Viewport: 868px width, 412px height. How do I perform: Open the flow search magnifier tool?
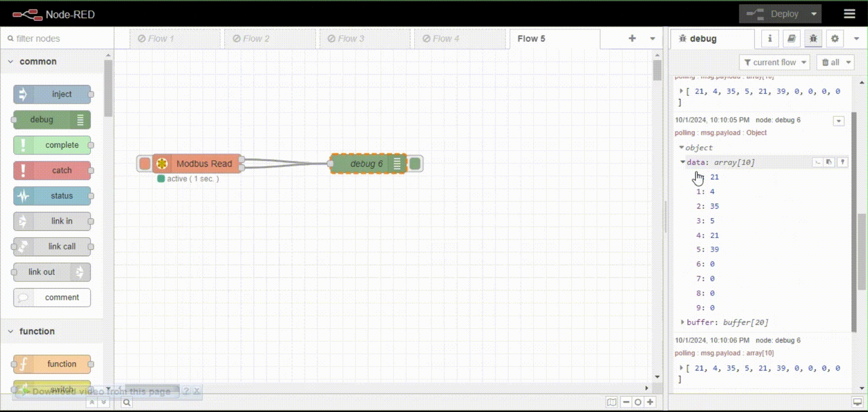pos(126,402)
